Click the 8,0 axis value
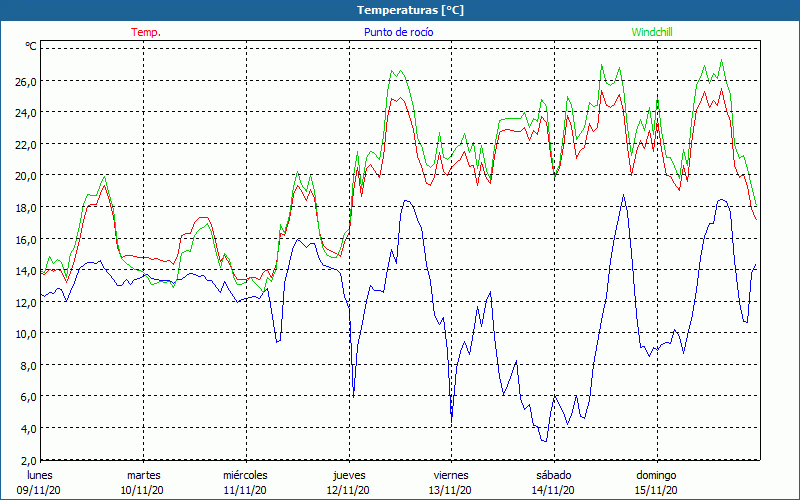Screen dimensions: 800x500 28,366
